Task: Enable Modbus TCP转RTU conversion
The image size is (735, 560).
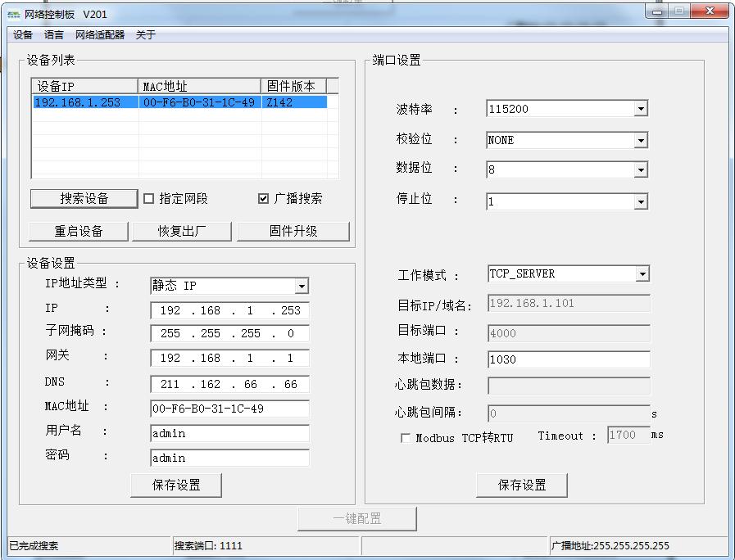Action: point(406,439)
